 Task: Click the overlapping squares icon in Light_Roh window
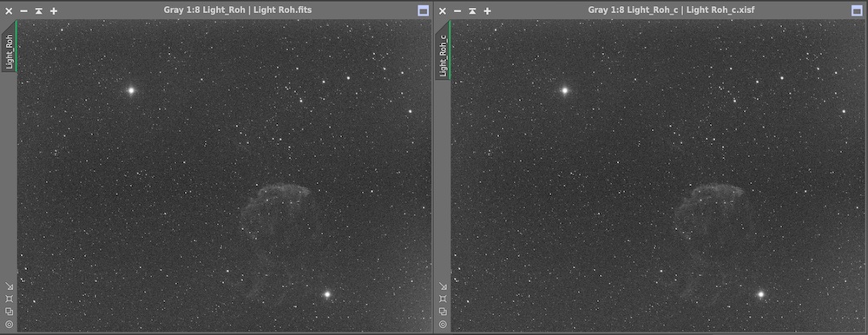9,312
